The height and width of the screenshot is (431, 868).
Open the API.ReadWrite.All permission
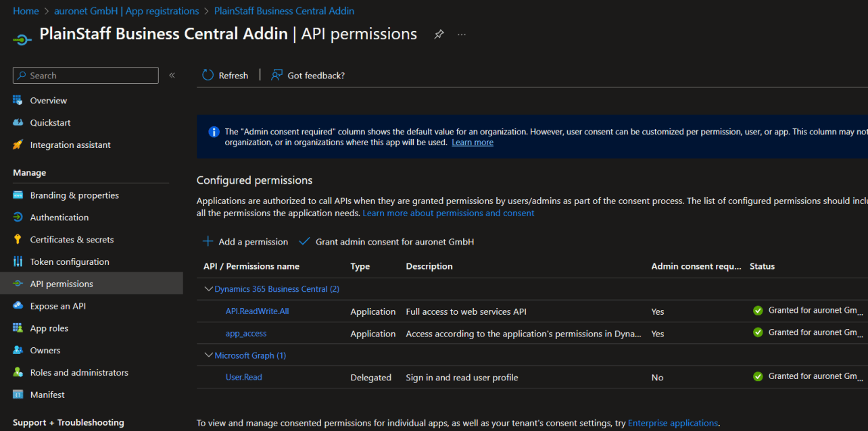pos(257,311)
